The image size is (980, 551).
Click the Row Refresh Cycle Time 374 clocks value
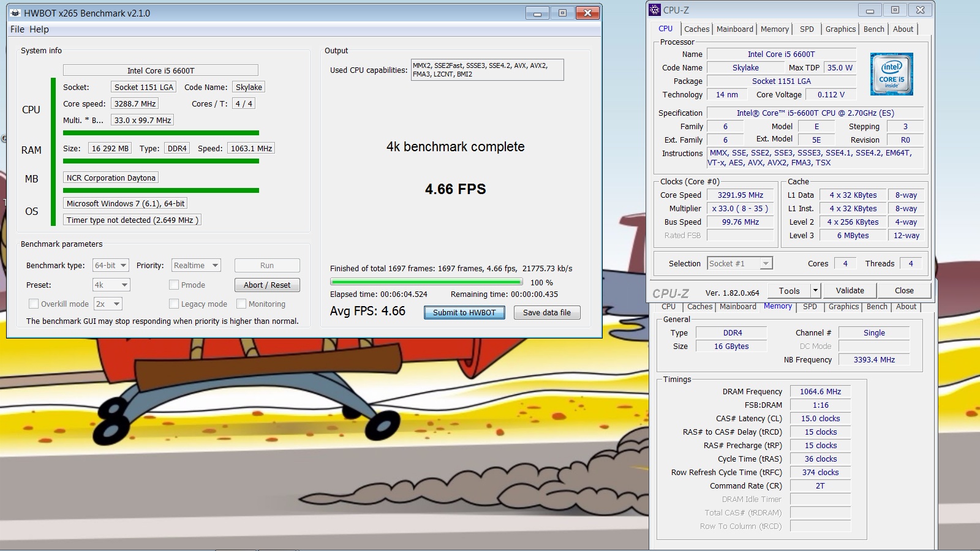pyautogui.click(x=820, y=472)
